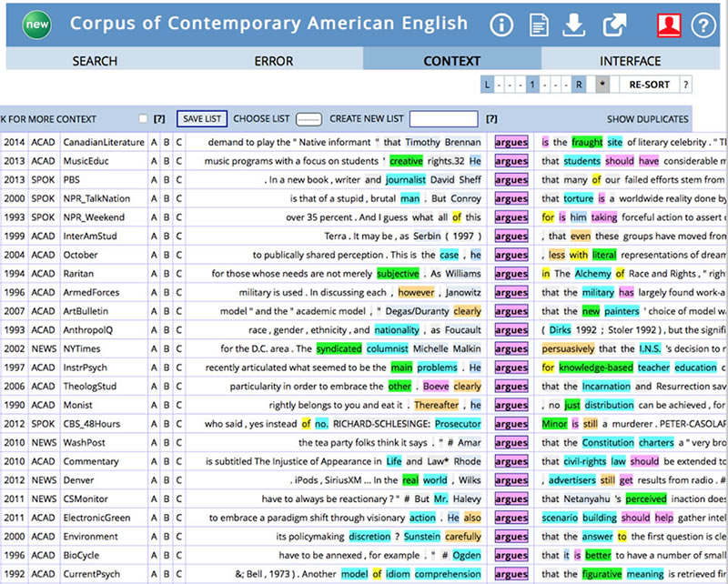This screenshot has width=728, height=584.
Task: Click the year 2014 in the first row
Action: [15, 142]
